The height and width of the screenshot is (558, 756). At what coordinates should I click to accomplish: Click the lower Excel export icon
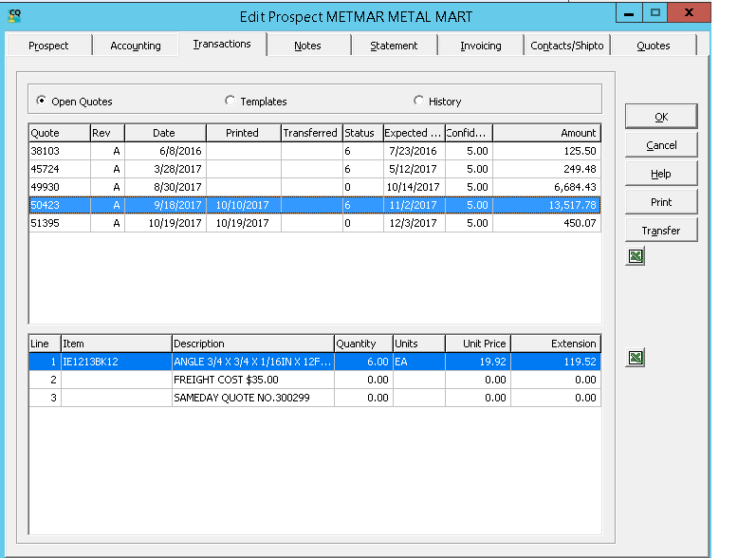click(636, 358)
